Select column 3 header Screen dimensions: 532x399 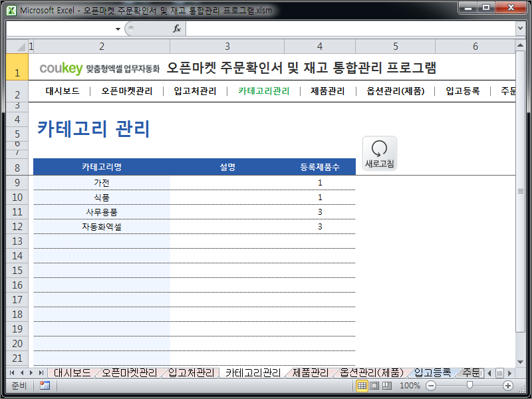point(227,46)
